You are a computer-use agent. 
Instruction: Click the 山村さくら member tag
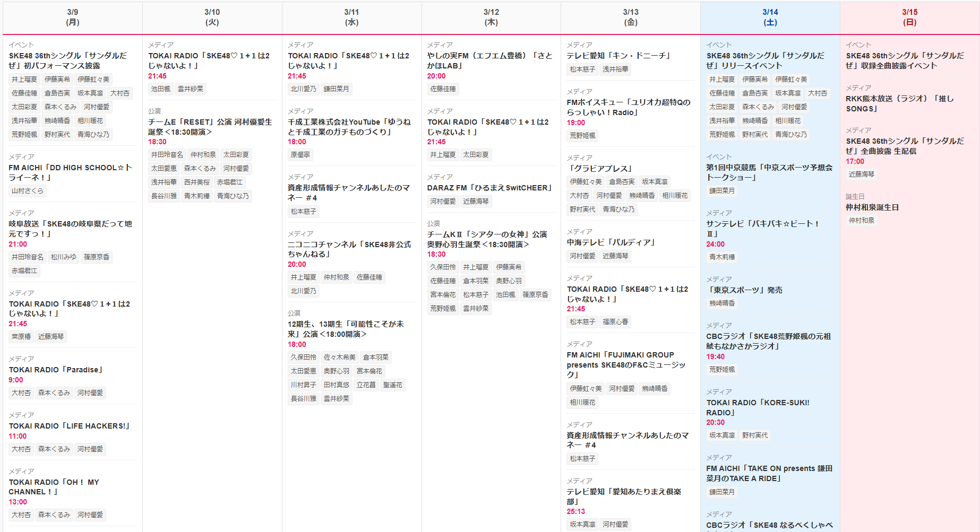click(x=28, y=191)
